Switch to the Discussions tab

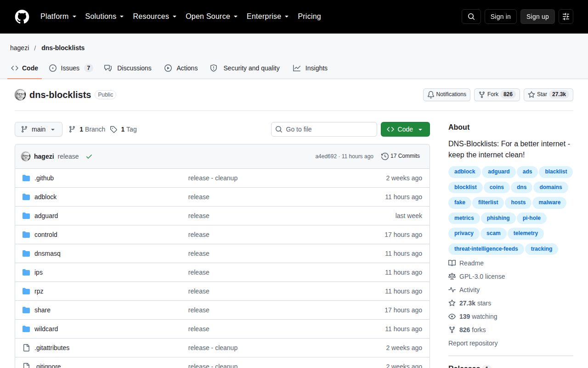(128, 68)
